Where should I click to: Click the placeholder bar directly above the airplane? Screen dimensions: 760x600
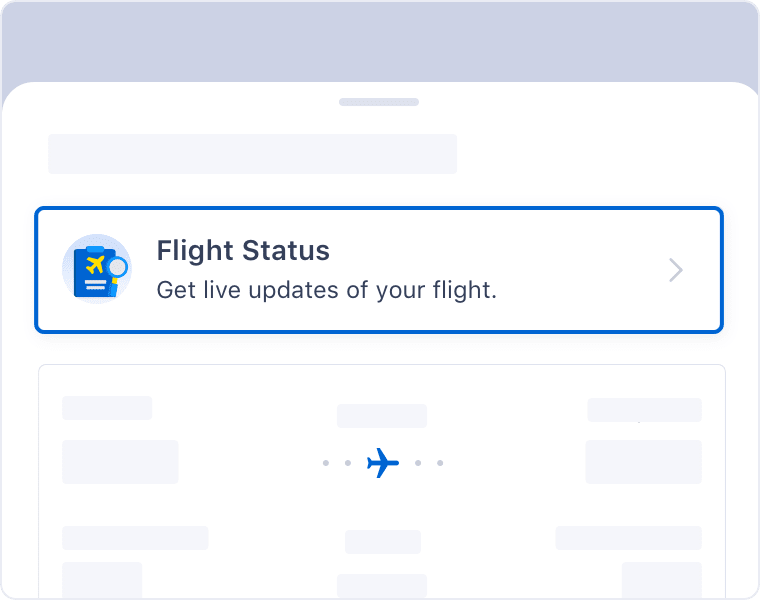(x=382, y=416)
